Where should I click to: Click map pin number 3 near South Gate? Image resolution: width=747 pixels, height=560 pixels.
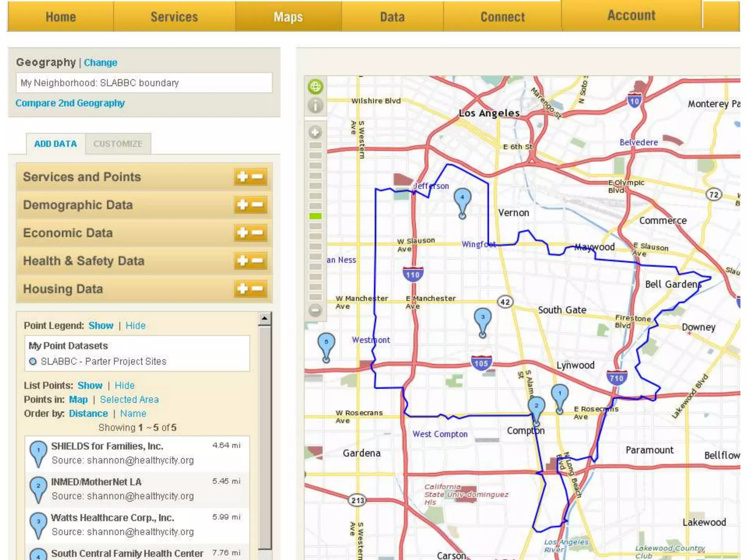tap(483, 318)
